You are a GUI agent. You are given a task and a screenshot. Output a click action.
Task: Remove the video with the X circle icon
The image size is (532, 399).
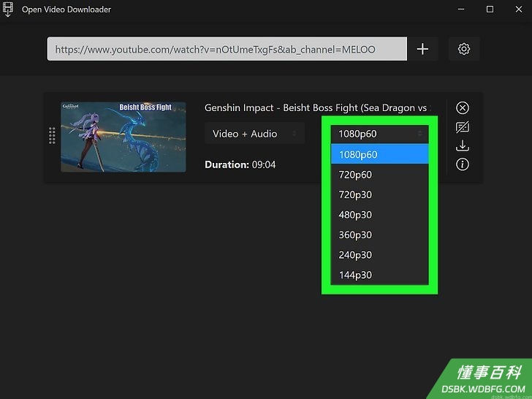[463, 108]
